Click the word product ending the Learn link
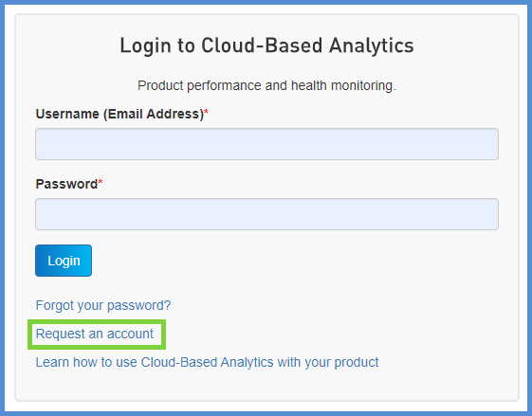The height and width of the screenshot is (416, 532). 357,362
